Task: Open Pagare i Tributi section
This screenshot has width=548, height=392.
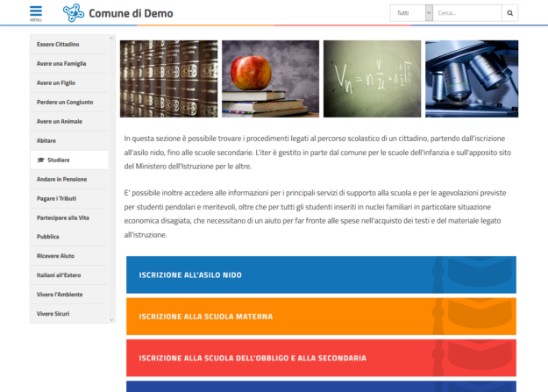Action: point(57,198)
